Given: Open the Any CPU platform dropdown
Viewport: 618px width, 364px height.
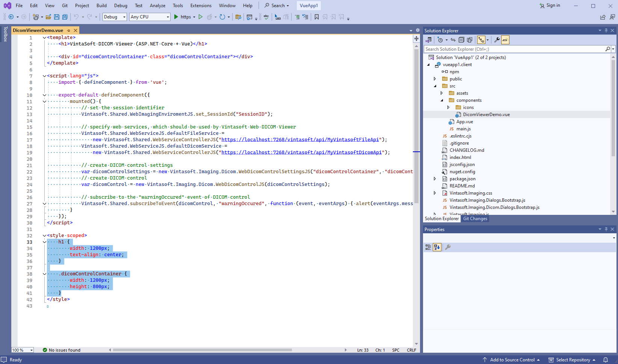Looking at the screenshot, I should pos(150,17).
